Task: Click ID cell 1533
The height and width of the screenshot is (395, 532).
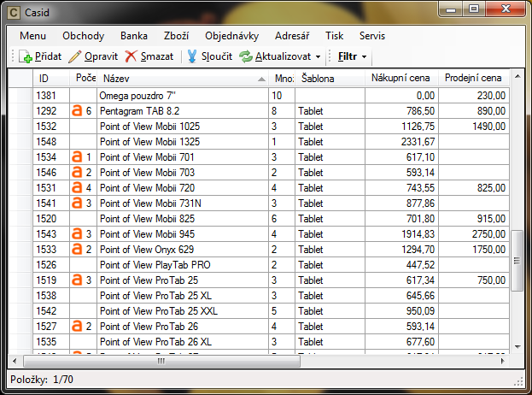Action: click(51, 250)
